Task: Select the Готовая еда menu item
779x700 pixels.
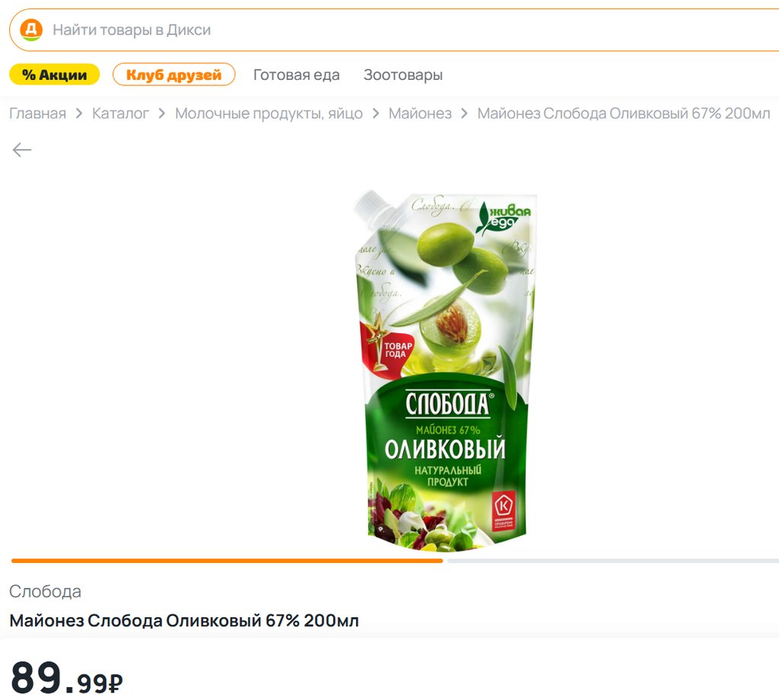Action: (297, 75)
